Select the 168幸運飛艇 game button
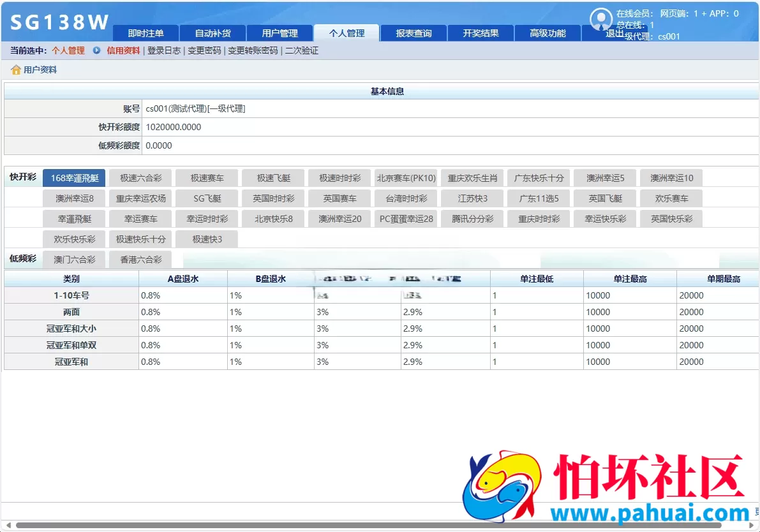Viewport: 760px width, 532px height. point(74,178)
